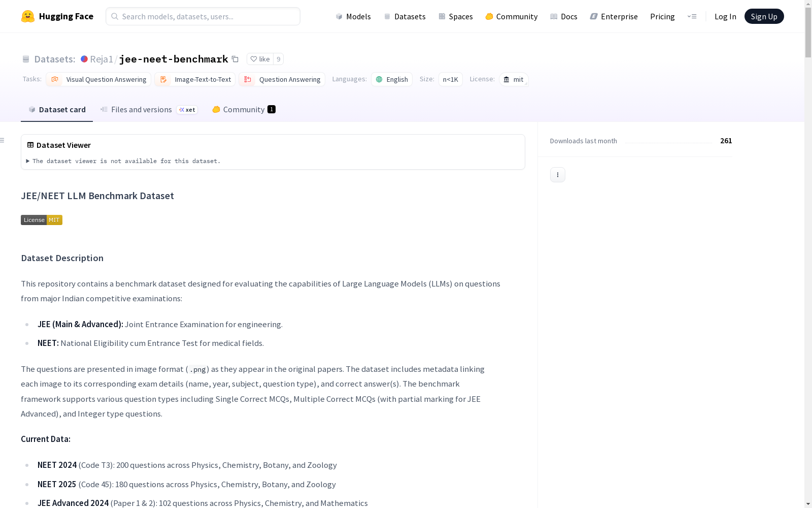812x508 pixels.
Task: Switch to Files and versions tab
Action: [149, 109]
